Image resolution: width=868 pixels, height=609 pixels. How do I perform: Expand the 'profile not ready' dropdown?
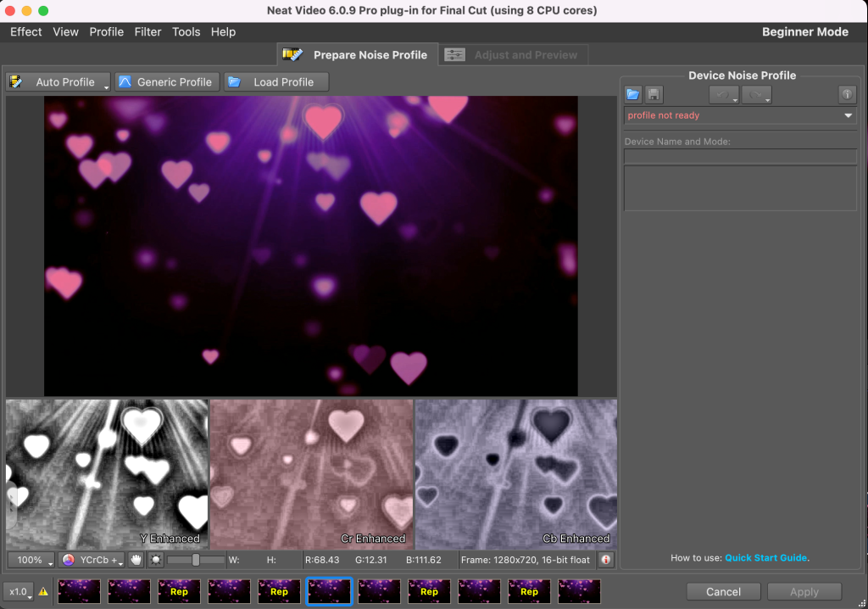coord(848,115)
